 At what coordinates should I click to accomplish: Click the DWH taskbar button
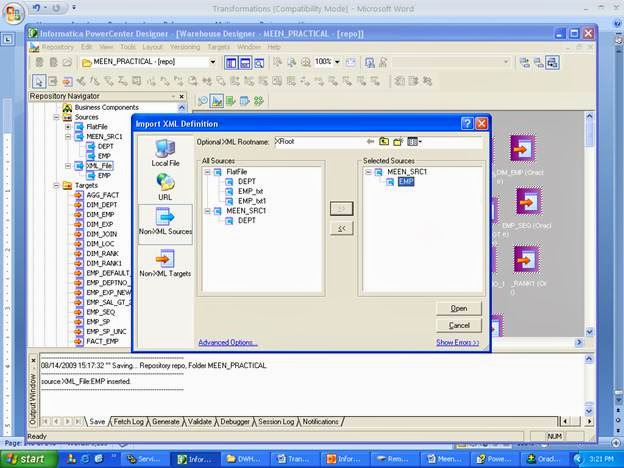click(245, 459)
